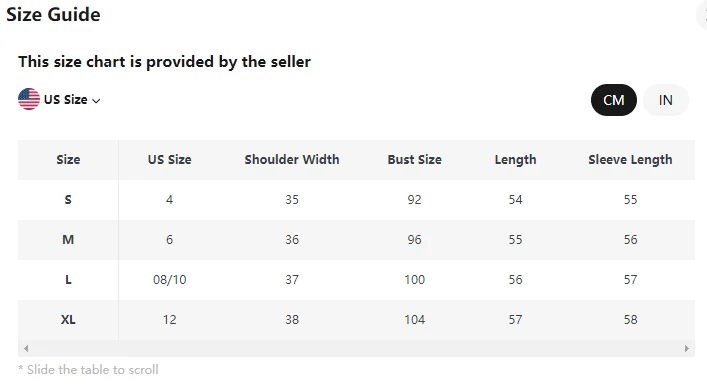This screenshot has height=387, width=707.
Task: Select the XL size row label
Action: pyautogui.click(x=68, y=320)
